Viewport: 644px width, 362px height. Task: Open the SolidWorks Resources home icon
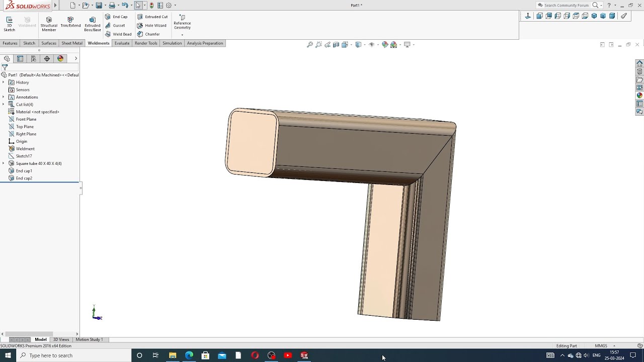click(639, 63)
